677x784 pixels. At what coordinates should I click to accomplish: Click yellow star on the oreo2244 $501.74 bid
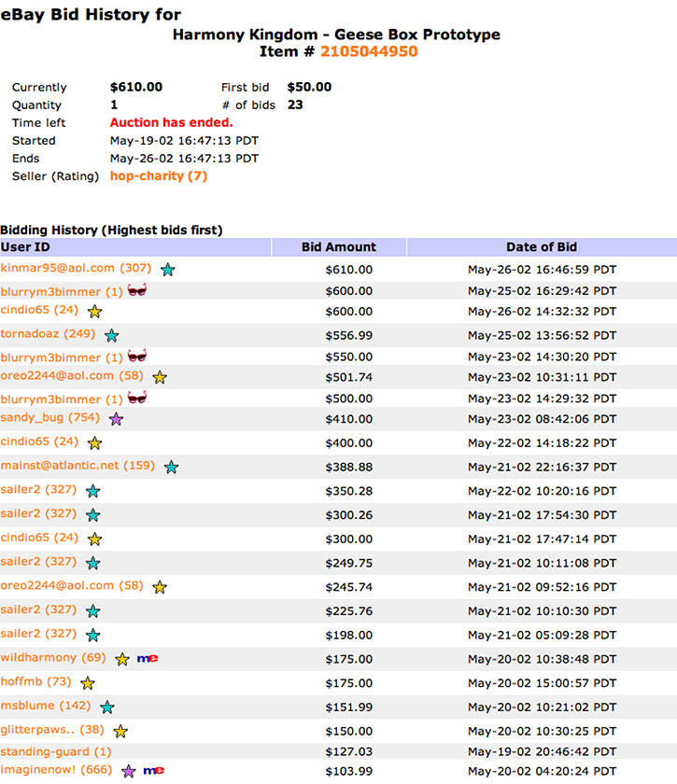click(160, 377)
